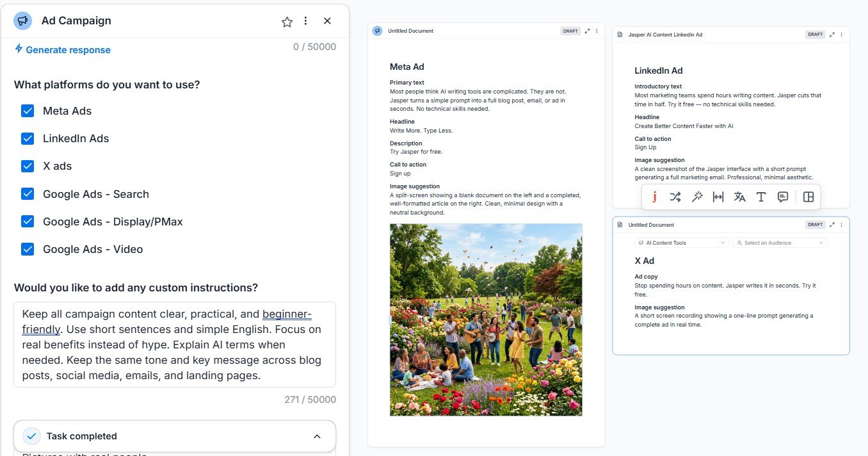Click the 'Introductory text' label in LinkedIn Ad

(658, 86)
